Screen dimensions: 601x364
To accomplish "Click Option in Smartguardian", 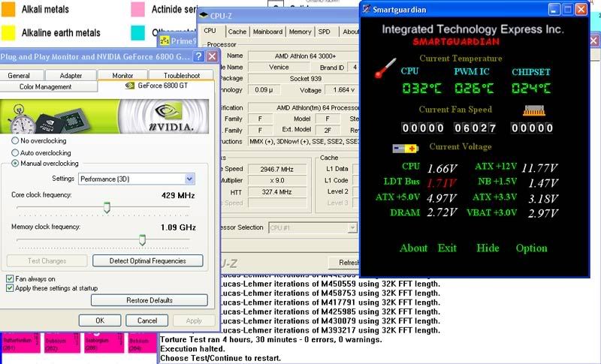I will pos(531,248).
